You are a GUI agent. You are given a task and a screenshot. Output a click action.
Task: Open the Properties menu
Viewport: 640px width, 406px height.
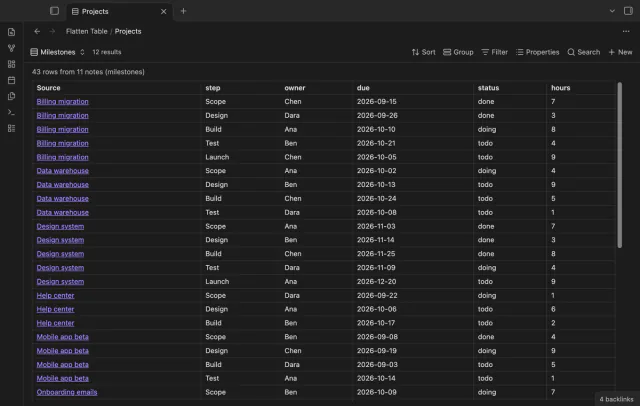click(537, 52)
